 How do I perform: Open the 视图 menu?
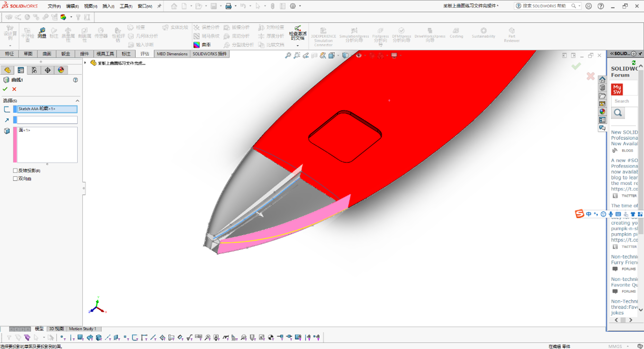(x=90, y=6)
